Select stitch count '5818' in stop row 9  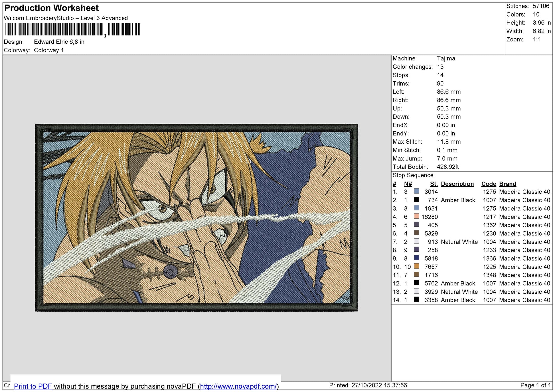(431, 258)
